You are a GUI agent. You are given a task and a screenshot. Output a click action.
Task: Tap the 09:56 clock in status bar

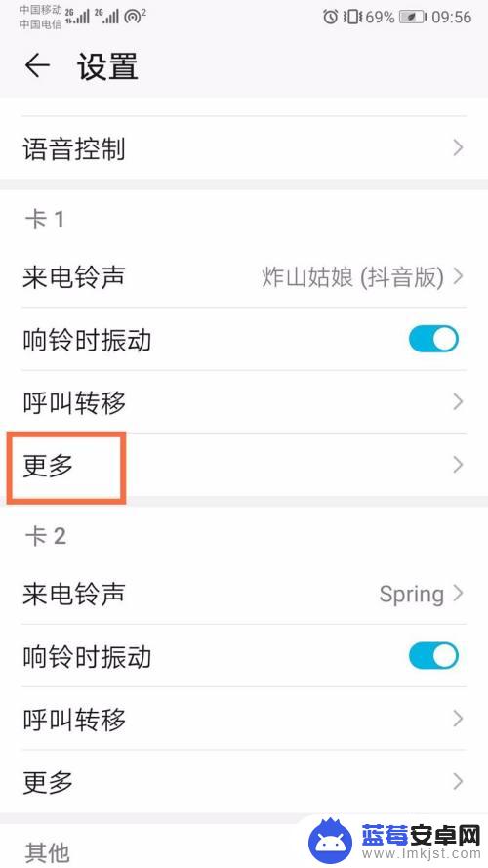pyautogui.click(x=452, y=18)
